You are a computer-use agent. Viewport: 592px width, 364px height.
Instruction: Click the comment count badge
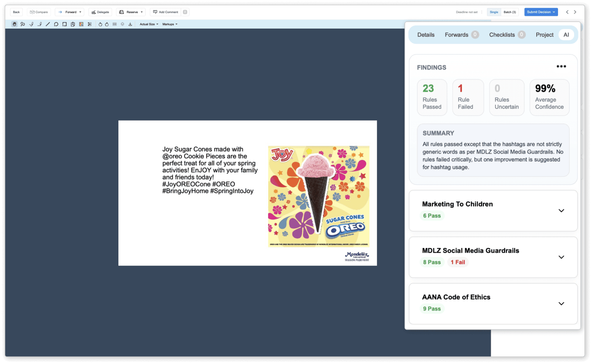185,12
